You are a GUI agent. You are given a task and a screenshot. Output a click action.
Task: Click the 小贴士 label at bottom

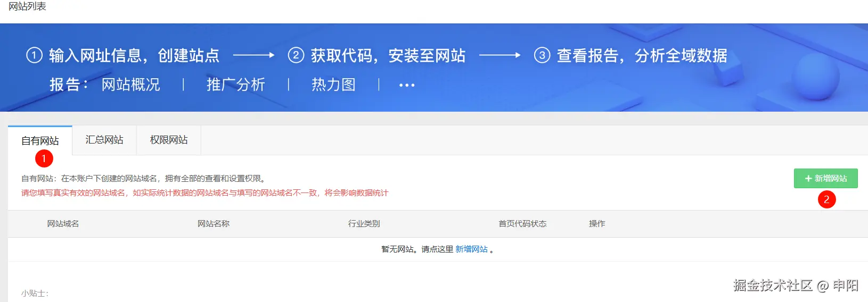tap(35, 293)
